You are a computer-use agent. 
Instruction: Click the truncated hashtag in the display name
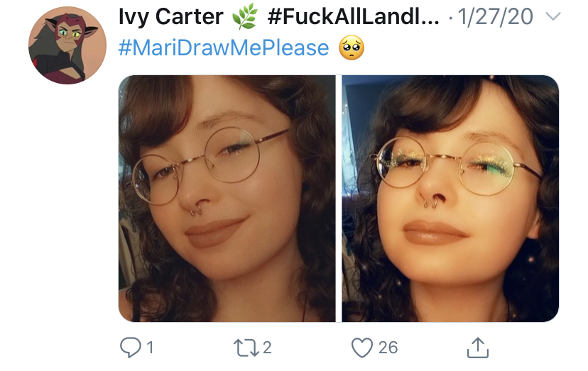coord(353,17)
